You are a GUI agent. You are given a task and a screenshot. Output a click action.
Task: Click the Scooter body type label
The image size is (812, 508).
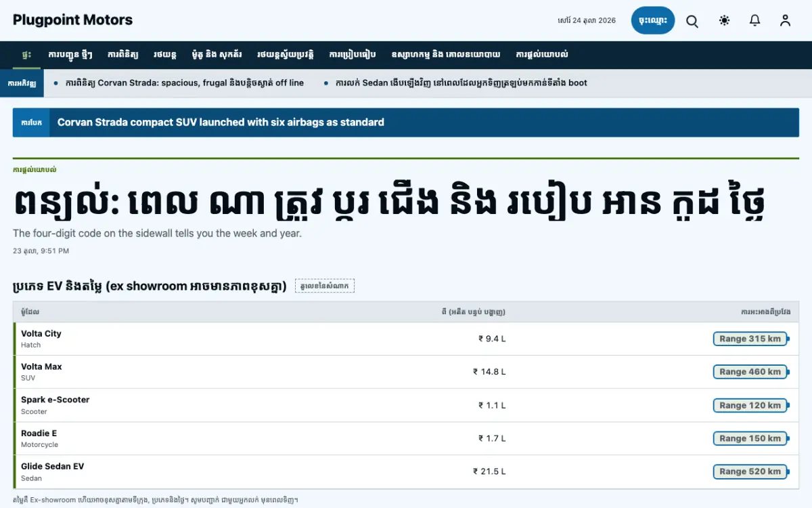tap(34, 411)
